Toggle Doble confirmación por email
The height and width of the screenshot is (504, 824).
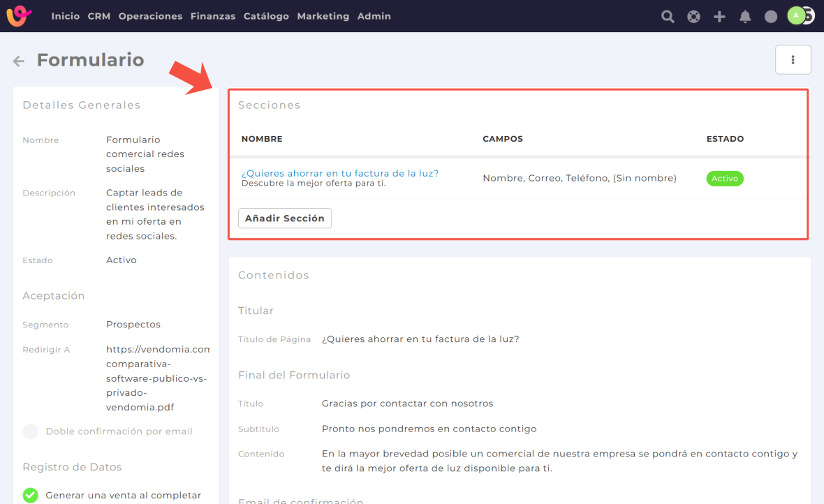coord(31,431)
